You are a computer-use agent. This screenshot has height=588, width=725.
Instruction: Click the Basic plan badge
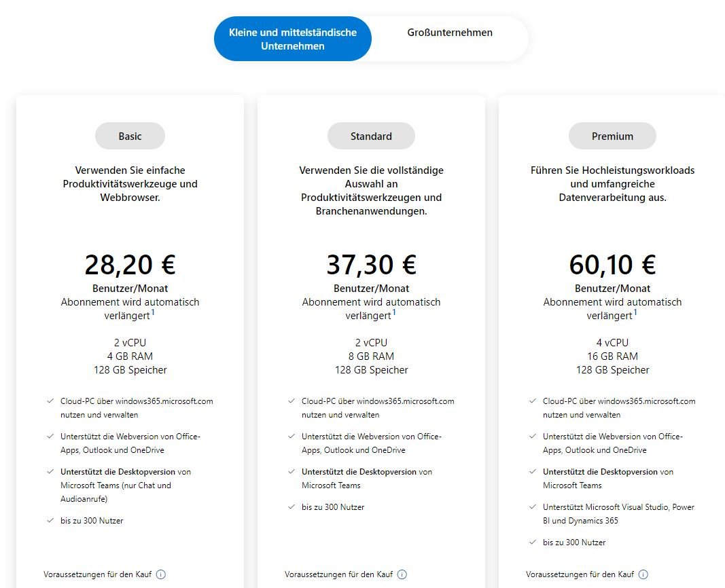tap(129, 136)
